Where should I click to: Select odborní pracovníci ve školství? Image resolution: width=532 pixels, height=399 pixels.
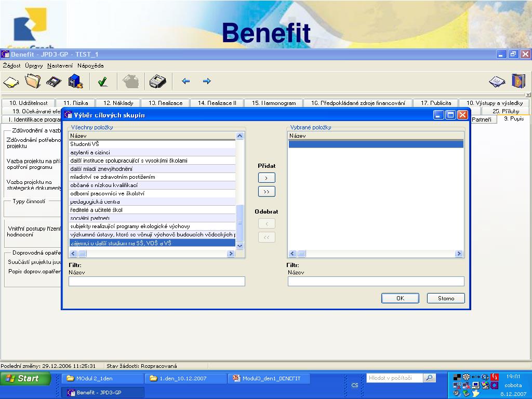click(152, 193)
